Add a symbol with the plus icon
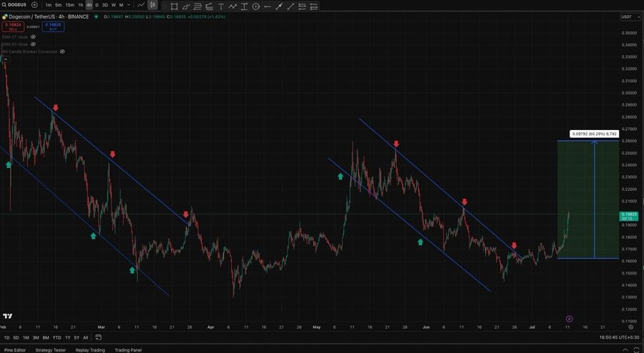Screen dimensions: 644x353 click(x=34, y=5)
